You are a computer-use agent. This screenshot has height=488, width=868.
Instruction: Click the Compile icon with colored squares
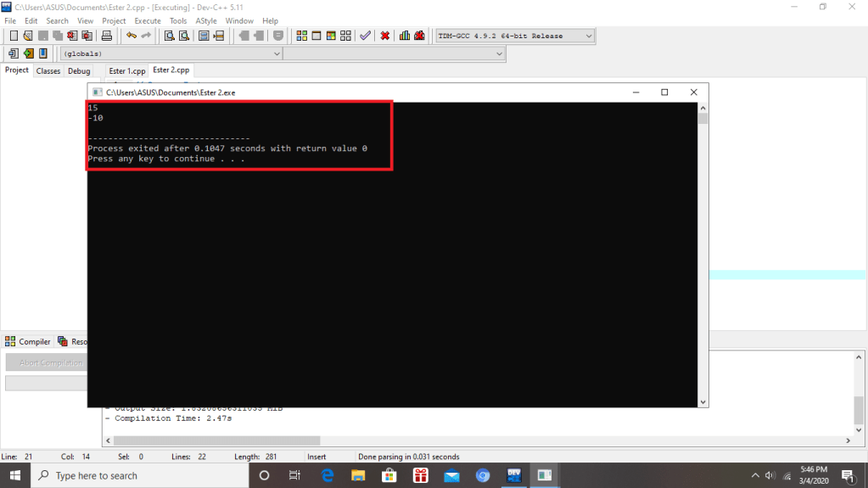click(302, 36)
